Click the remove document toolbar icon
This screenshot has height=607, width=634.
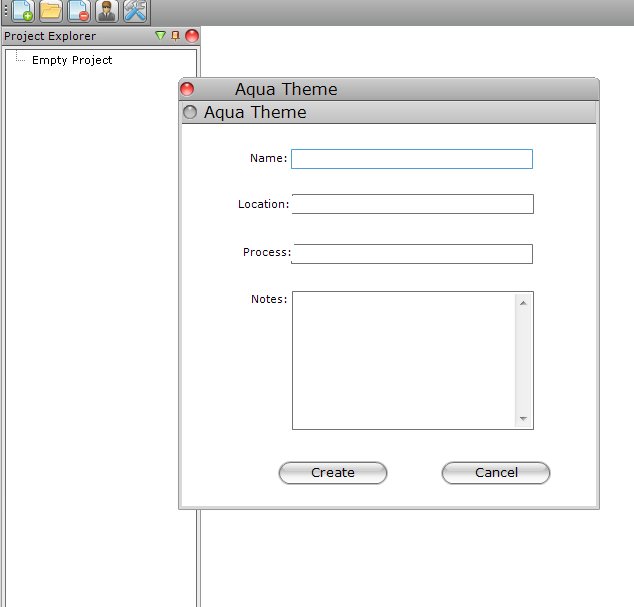79,11
